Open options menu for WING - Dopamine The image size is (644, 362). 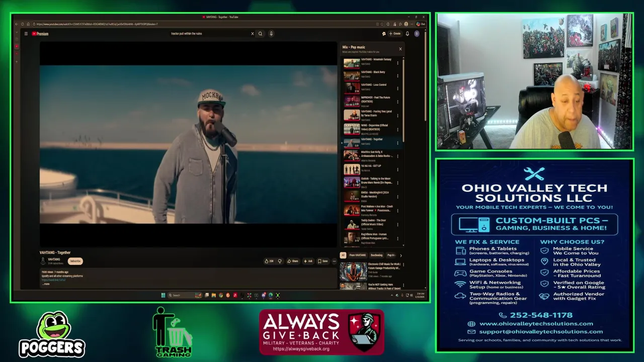pyautogui.click(x=397, y=130)
